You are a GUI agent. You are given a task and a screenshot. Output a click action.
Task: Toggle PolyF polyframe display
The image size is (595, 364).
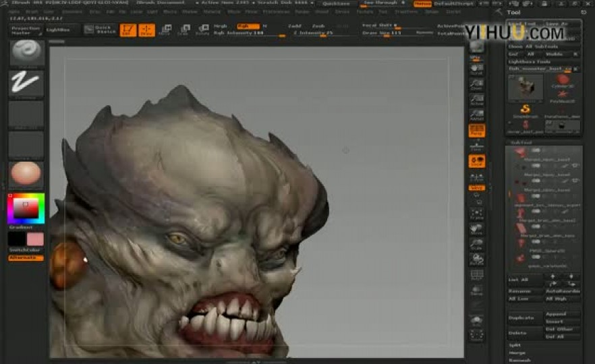coord(476,275)
